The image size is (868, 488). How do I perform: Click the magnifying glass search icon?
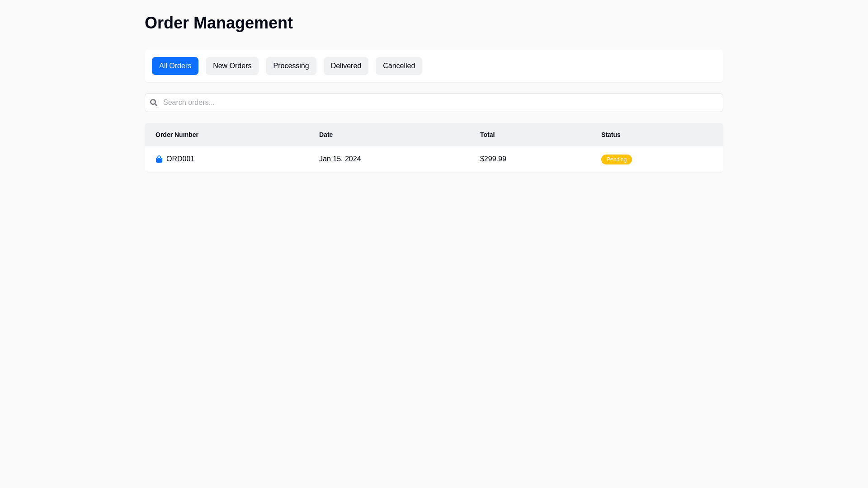[154, 103]
